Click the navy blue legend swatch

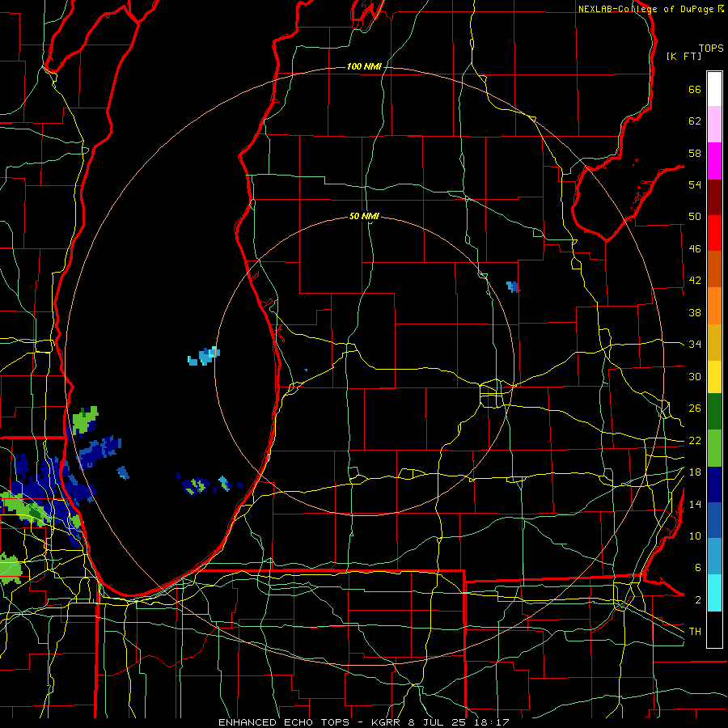click(714, 485)
